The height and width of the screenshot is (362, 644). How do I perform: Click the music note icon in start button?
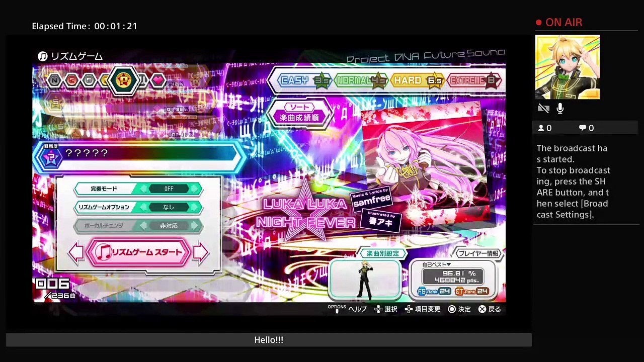click(x=104, y=252)
